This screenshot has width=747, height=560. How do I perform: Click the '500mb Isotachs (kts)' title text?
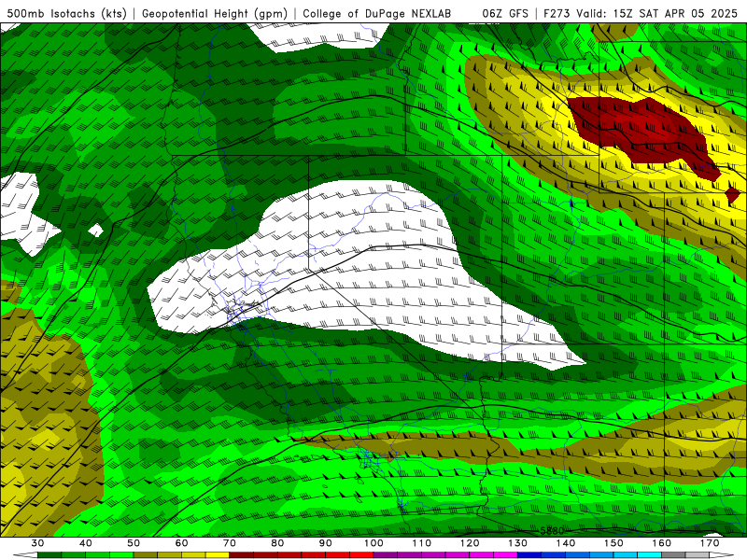click(66, 14)
